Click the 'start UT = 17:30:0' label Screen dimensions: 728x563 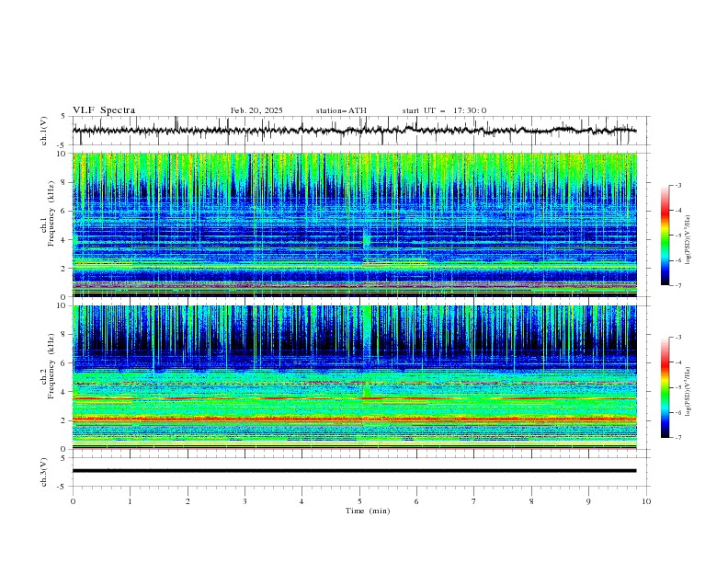444,110
